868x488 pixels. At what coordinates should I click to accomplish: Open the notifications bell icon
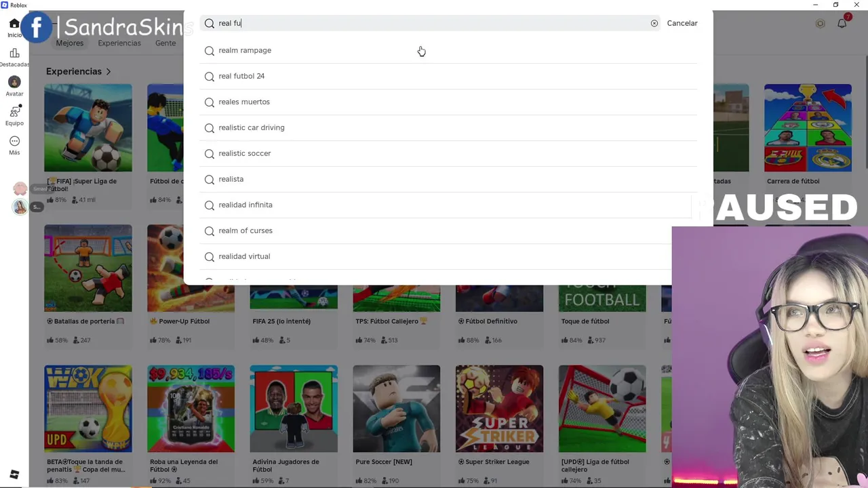click(842, 23)
